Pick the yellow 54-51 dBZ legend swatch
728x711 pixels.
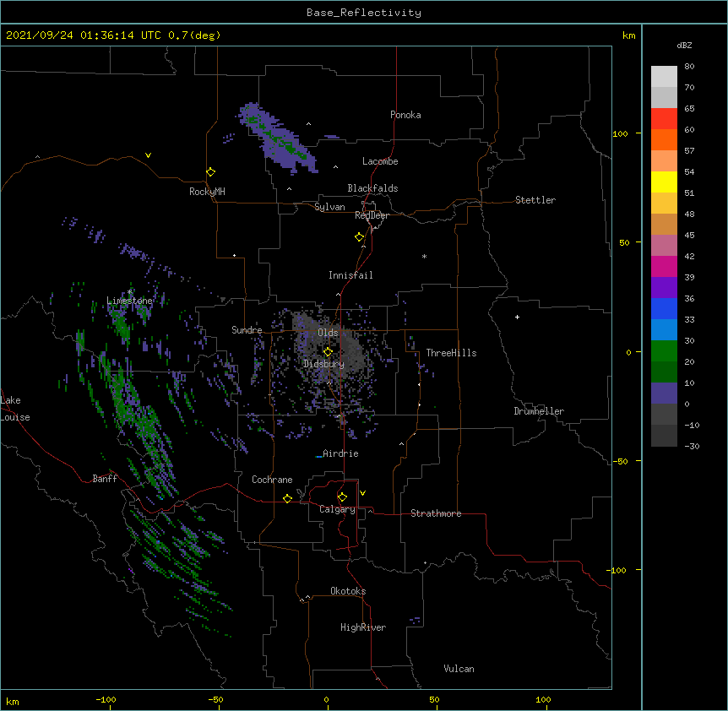[x=664, y=182]
